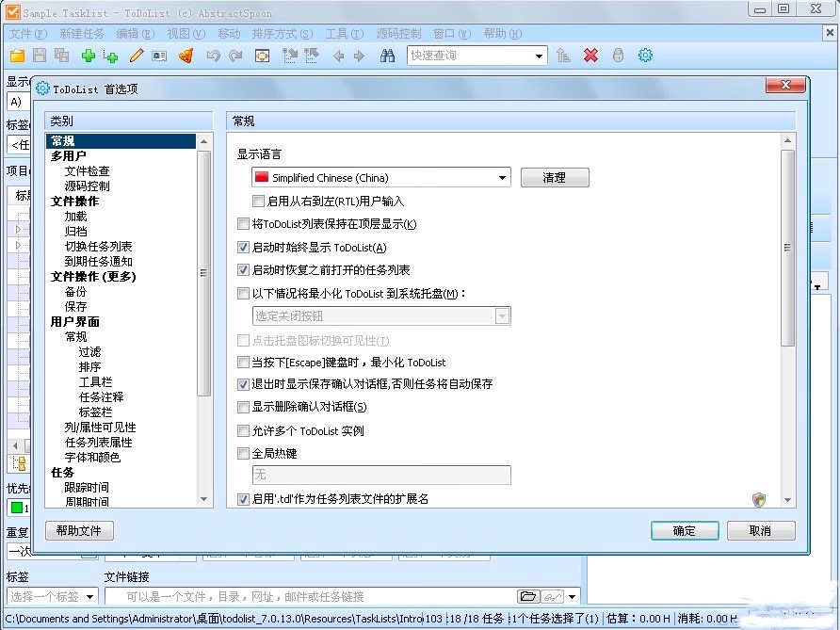840x630 pixels.
Task: Click the open folder icon in toolbar
Action: tap(17, 56)
